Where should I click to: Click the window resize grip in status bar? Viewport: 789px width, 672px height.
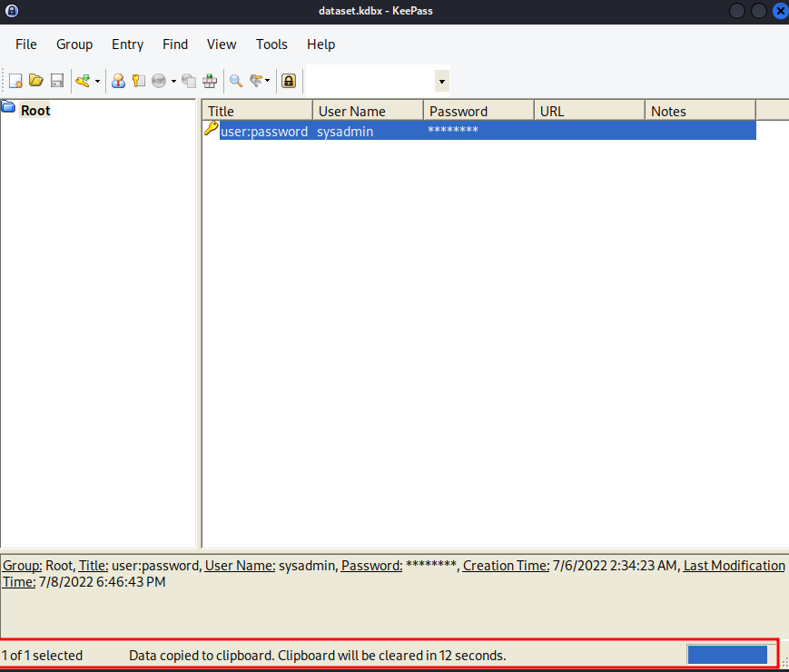pyautogui.click(x=784, y=662)
